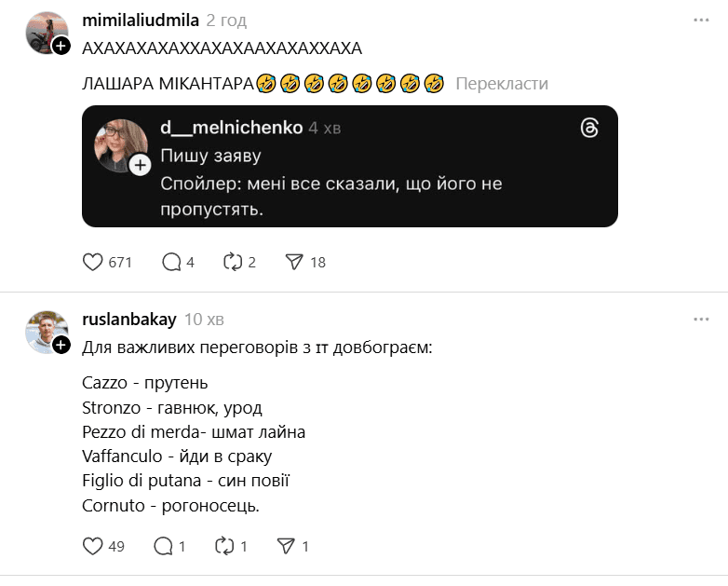Viewport: 728px width, 586px height.
Task: Open replies on mimilaliudmila's post
Action: pyautogui.click(x=171, y=263)
